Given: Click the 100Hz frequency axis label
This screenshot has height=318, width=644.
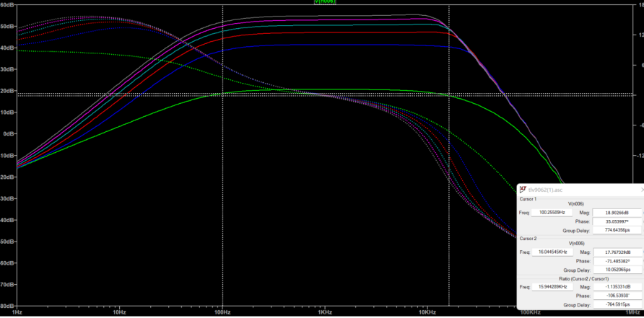Looking at the screenshot, I should pos(222,313).
